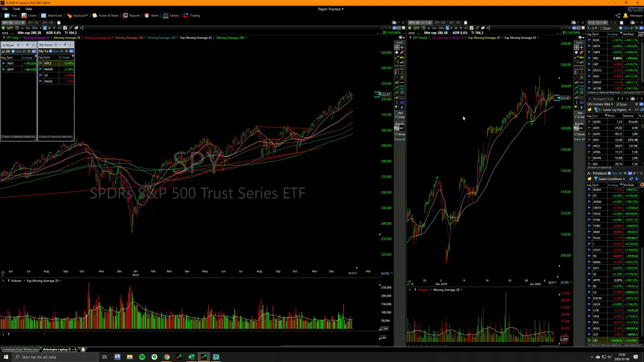Select Arbetsyta Laptop D + 6 workspace tab

tap(59, 349)
